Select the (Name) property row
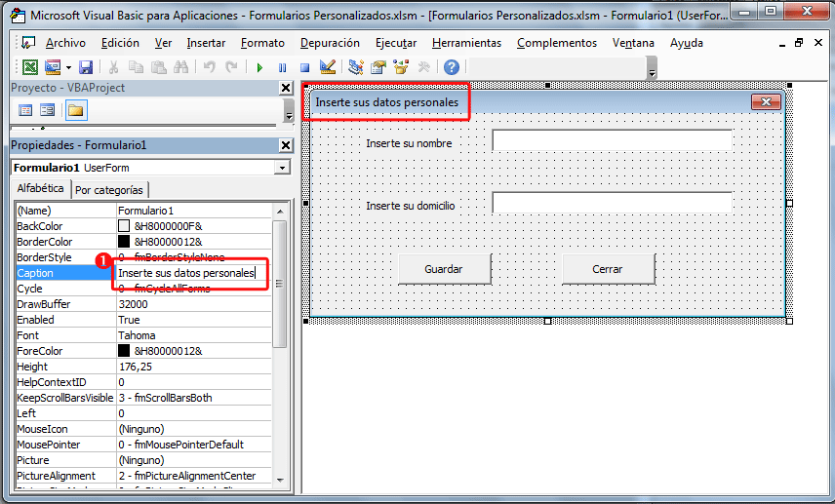 143,211
